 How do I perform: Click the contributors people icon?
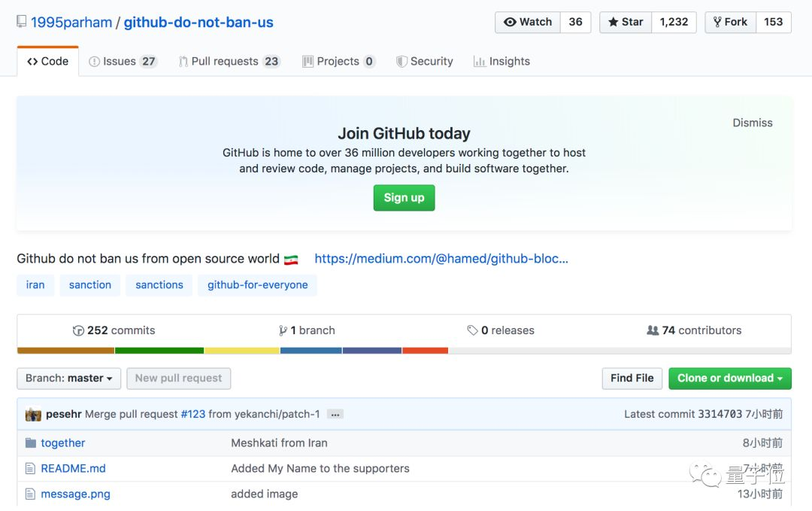(x=653, y=330)
